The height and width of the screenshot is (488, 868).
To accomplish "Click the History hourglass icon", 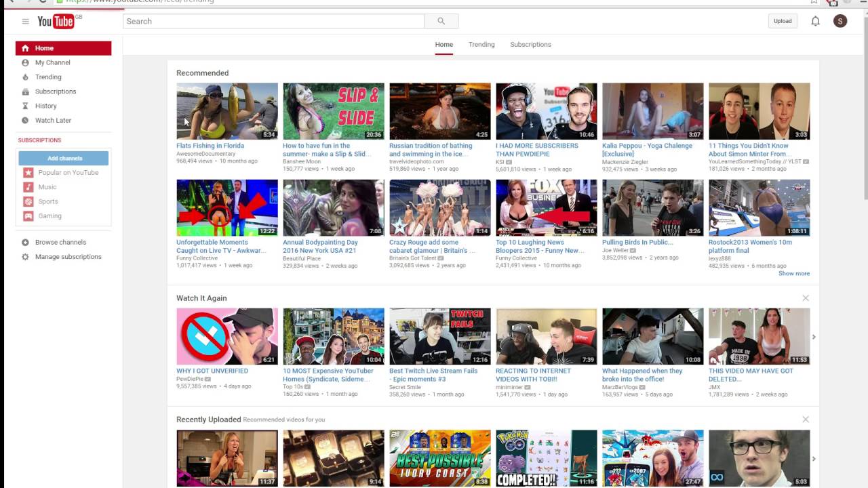I will (25, 106).
